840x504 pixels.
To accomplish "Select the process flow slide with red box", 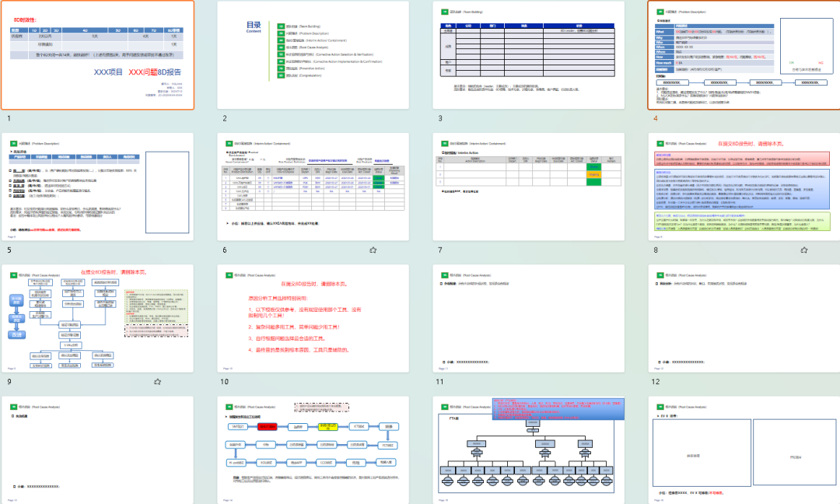I will coord(313,450).
